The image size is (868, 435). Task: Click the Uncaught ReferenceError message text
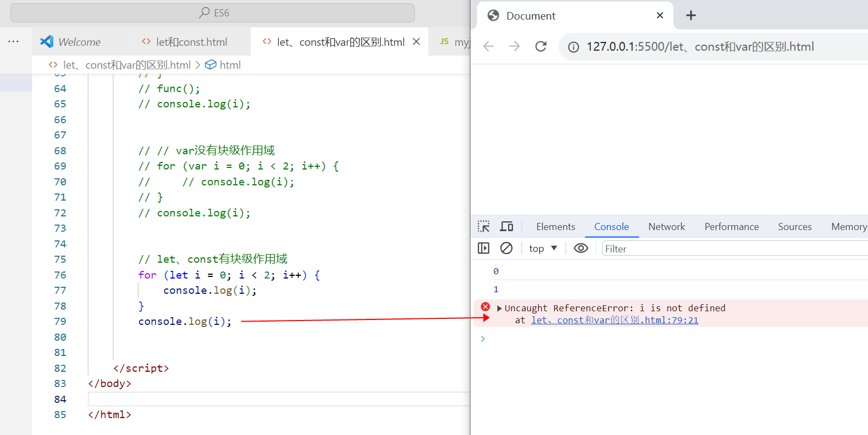615,309
